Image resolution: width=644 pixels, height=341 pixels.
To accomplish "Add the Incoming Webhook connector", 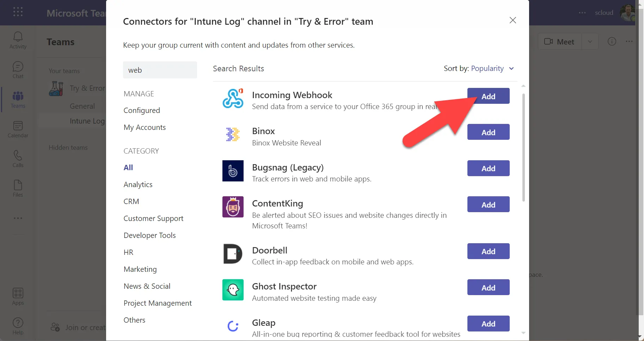I will (488, 96).
